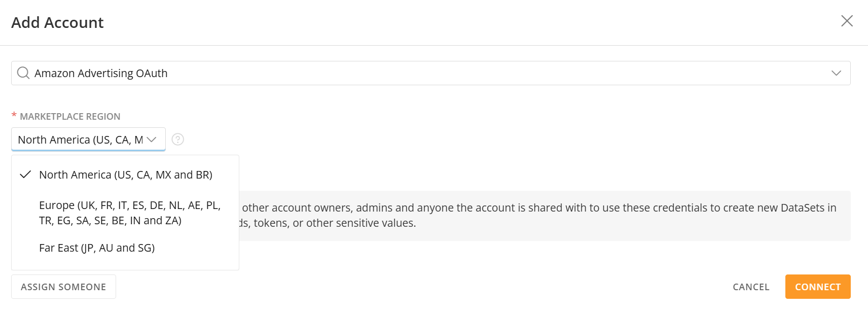The width and height of the screenshot is (868, 311).
Task: Click the checkmark beside North America option
Action: [x=25, y=175]
